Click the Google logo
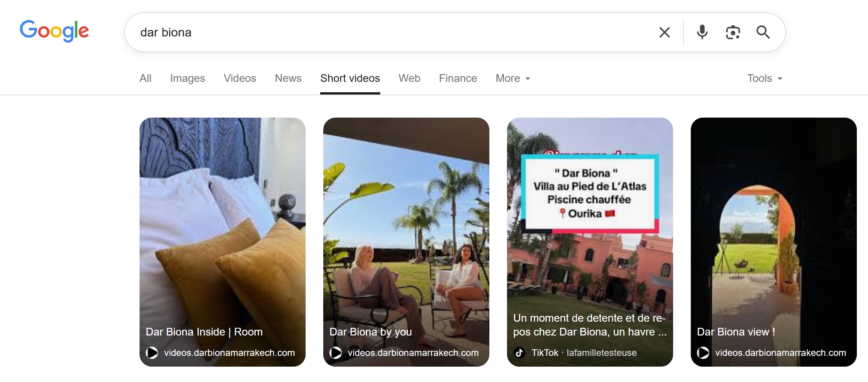 (54, 31)
